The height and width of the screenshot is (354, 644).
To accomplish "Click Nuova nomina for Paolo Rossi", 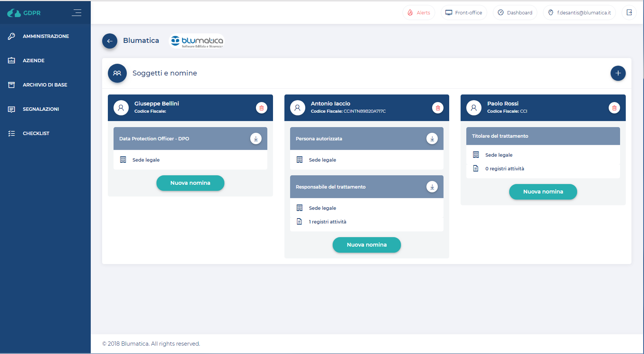I will (x=543, y=192).
